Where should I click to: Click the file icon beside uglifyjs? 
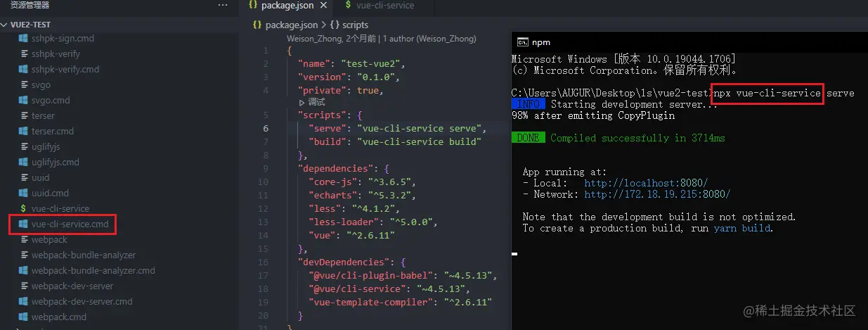[23, 146]
